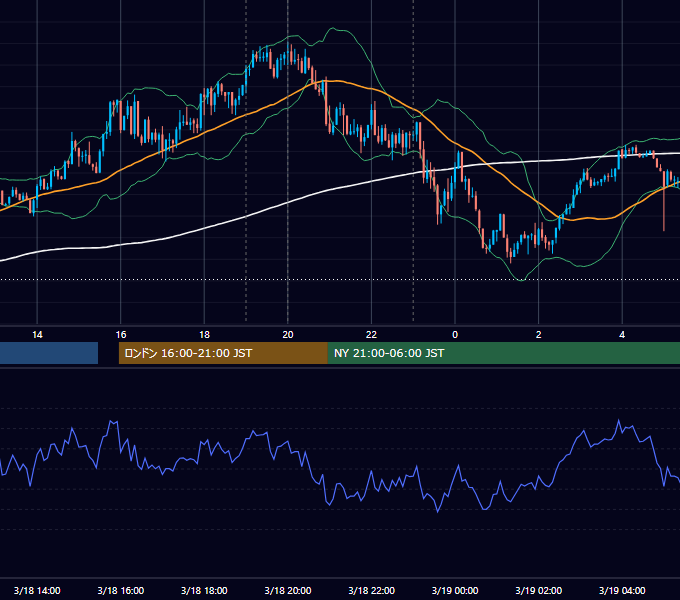Click the 3/19 04:00 label on the oscillator axis
The image size is (680, 600).
click(622, 590)
